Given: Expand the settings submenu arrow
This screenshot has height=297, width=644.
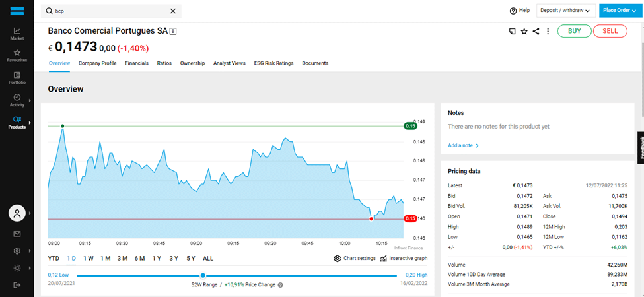Looking at the screenshot, I should (30, 251).
